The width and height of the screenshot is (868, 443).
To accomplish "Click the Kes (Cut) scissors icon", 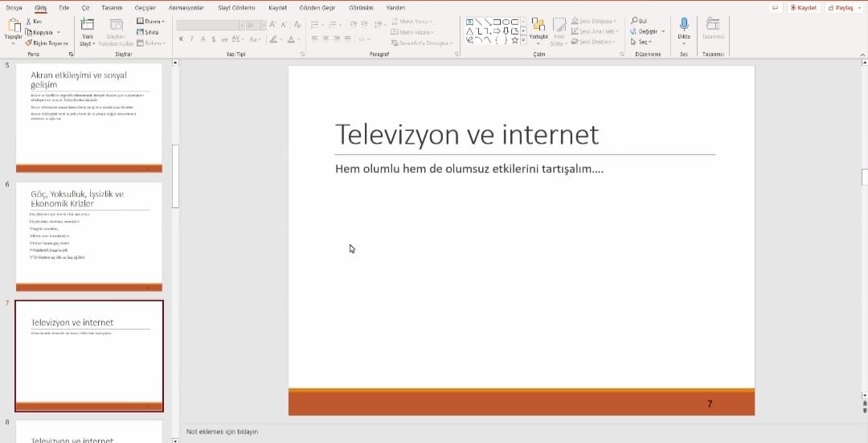I will coord(29,21).
